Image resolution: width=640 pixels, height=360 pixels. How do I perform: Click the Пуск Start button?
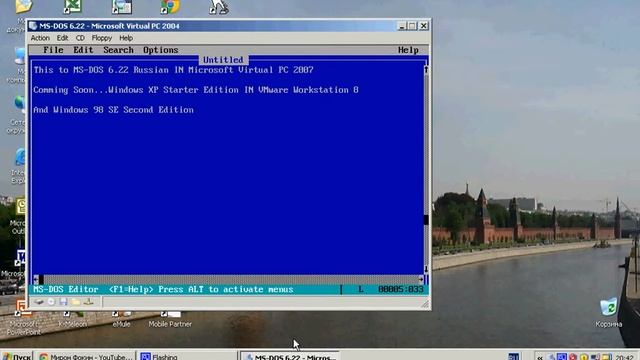click(16, 356)
